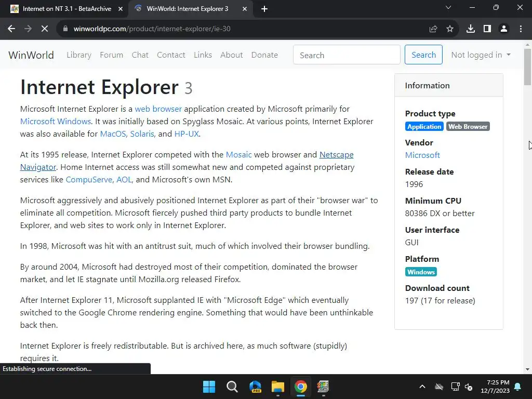Viewport: 532px width, 399px height.
Task: Open the Contact nav link
Action: [171, 55]
